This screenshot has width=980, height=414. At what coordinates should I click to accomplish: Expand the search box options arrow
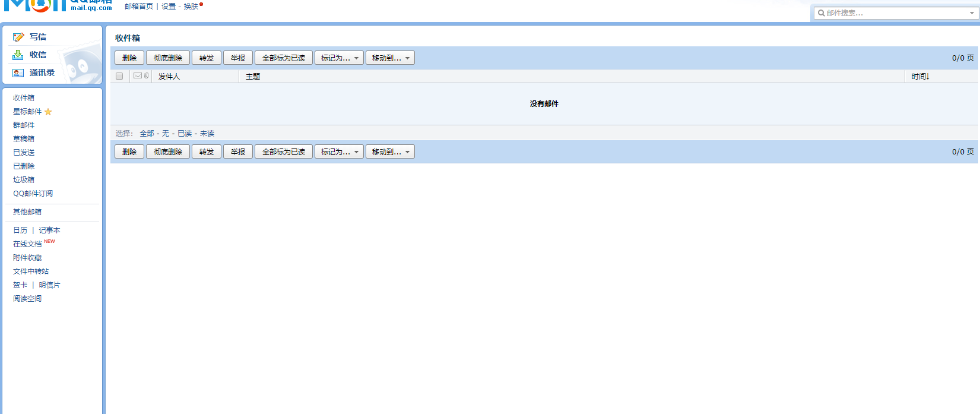(972, 13)
